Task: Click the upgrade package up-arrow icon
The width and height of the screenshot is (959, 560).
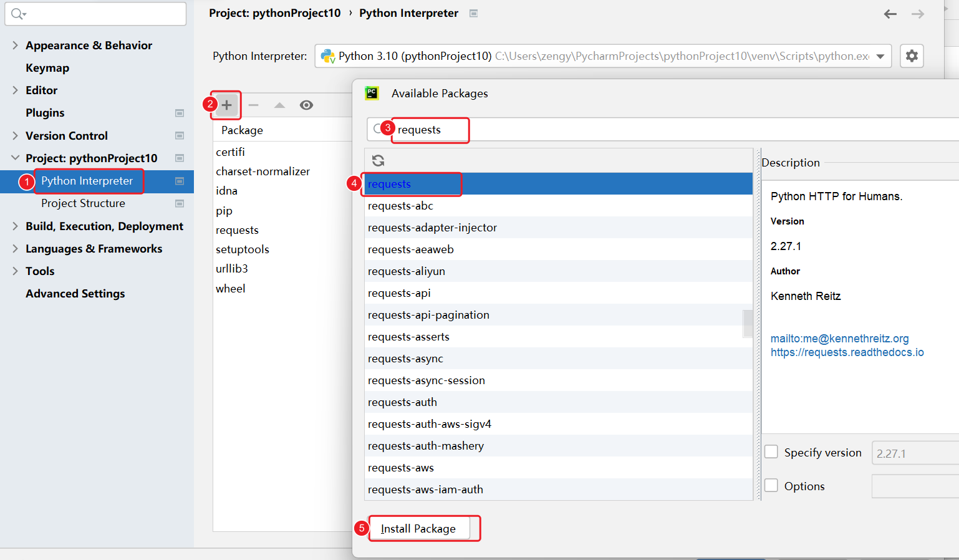Action: click(x=279, y=105)
